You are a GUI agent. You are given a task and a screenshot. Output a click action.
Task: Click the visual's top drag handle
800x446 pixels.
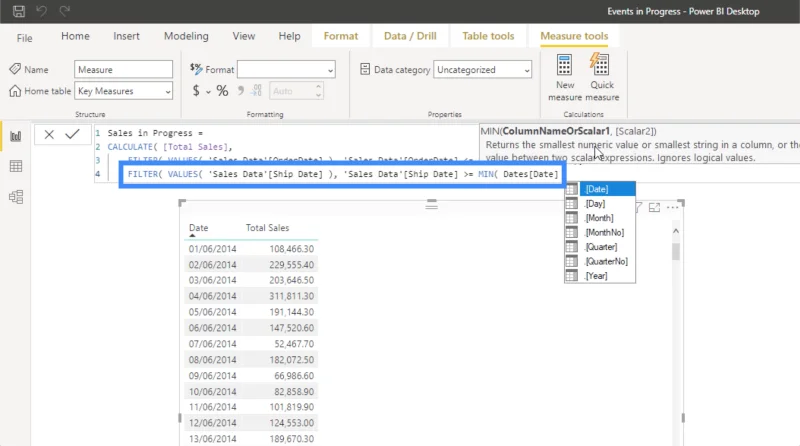[x=432, y=205]
